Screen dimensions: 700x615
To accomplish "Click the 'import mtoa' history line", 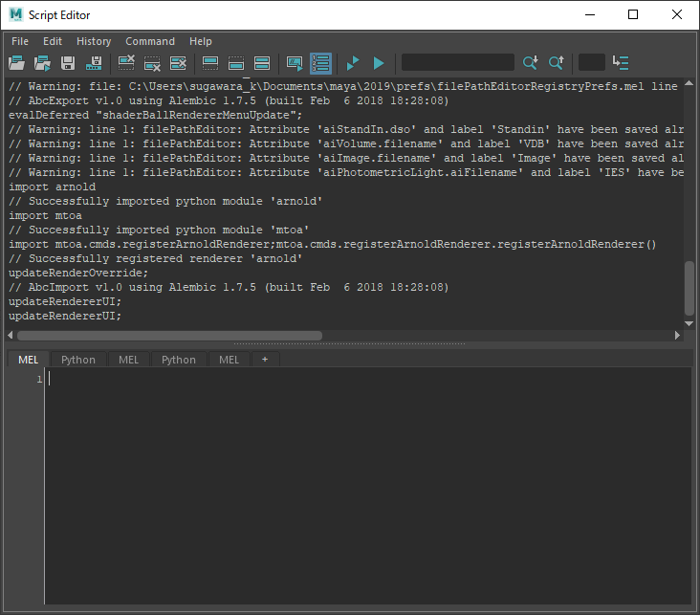I will pos(45,215).
